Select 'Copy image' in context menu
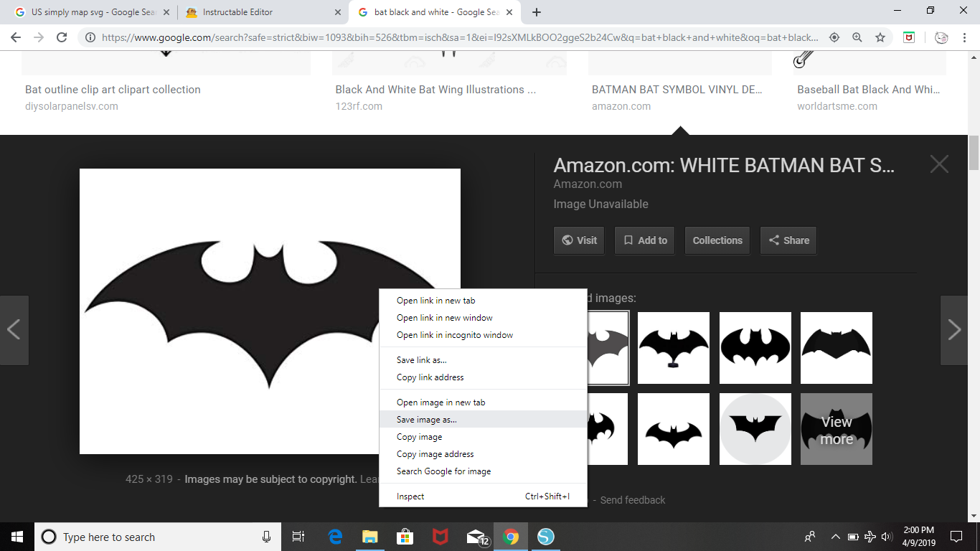Viewport: 980px width, 551px height. click(483, 437)
